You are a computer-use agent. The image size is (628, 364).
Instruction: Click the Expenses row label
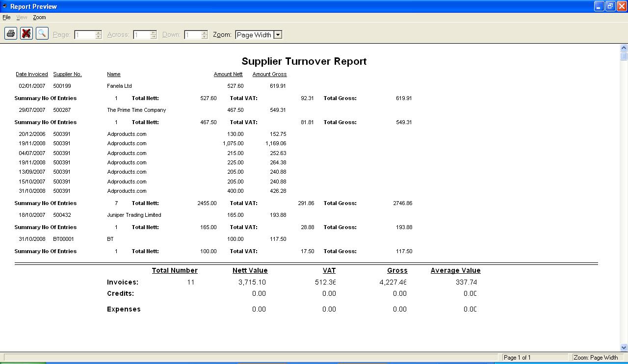tap(124, 309)
